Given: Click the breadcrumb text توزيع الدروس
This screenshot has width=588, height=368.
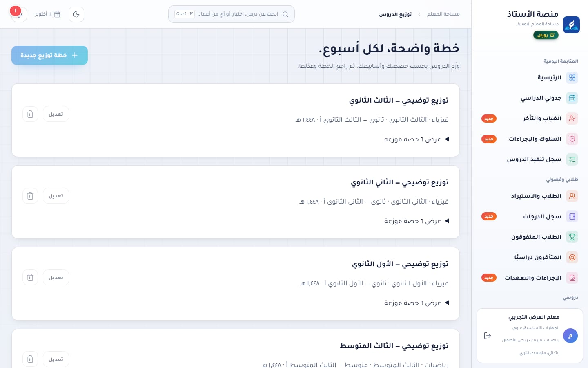Looking at the screenshot, I should [x=395, y=14].
